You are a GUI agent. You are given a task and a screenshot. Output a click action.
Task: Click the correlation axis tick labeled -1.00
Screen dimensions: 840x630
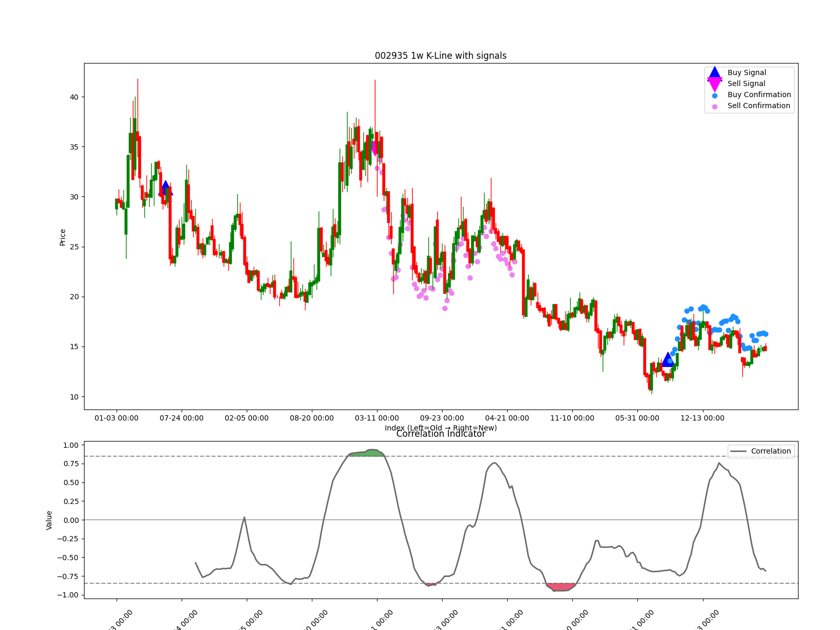[x=68, y=595]
